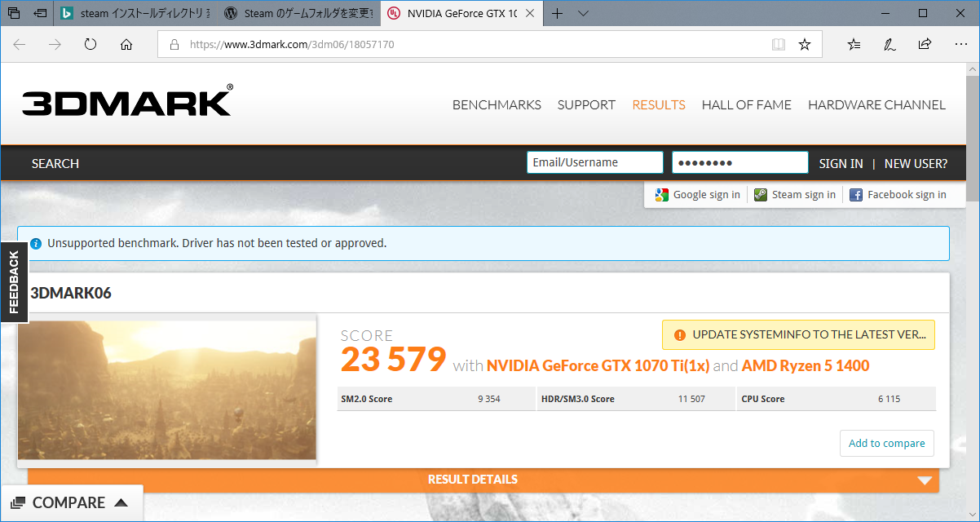Click the AMD Ryzen 5 1400 link

pyautogui.click(x=806, y=365)
